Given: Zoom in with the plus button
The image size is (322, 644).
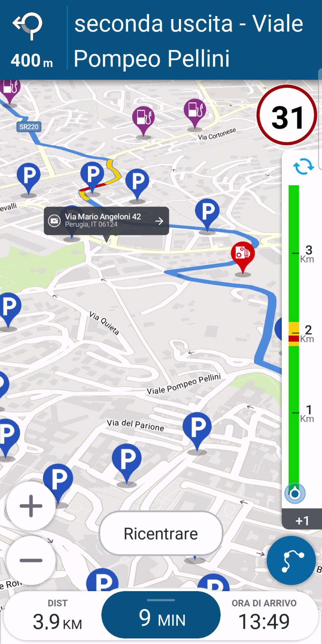Looking at the screenshot, I should [x=31, y=506].
